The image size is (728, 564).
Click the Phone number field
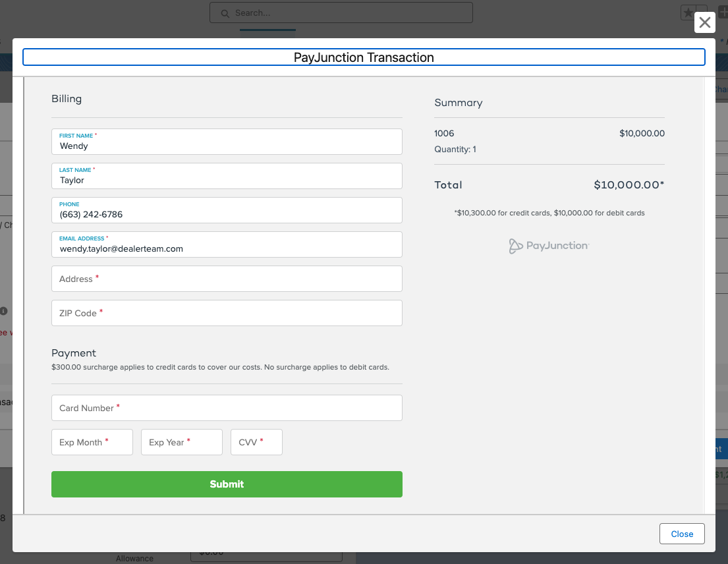(x=227, y=210)
